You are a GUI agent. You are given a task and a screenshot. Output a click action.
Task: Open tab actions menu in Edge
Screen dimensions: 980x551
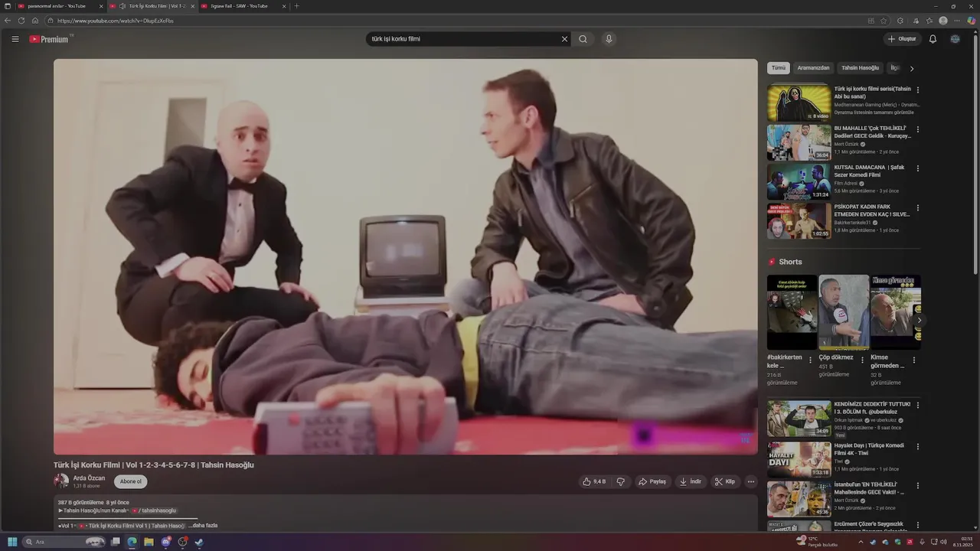coord(8,6)
